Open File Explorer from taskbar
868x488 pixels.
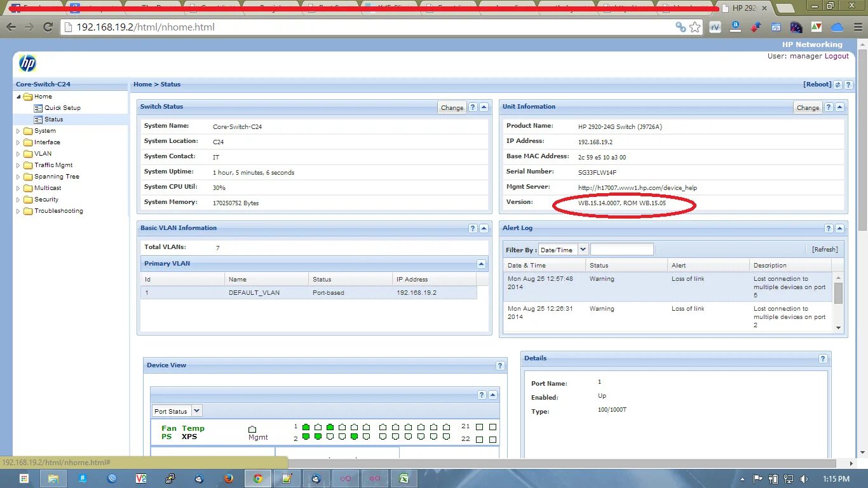point(53,478)
